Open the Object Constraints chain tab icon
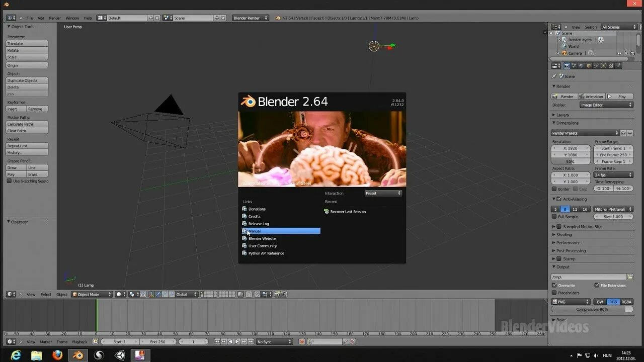 point(596,65)
